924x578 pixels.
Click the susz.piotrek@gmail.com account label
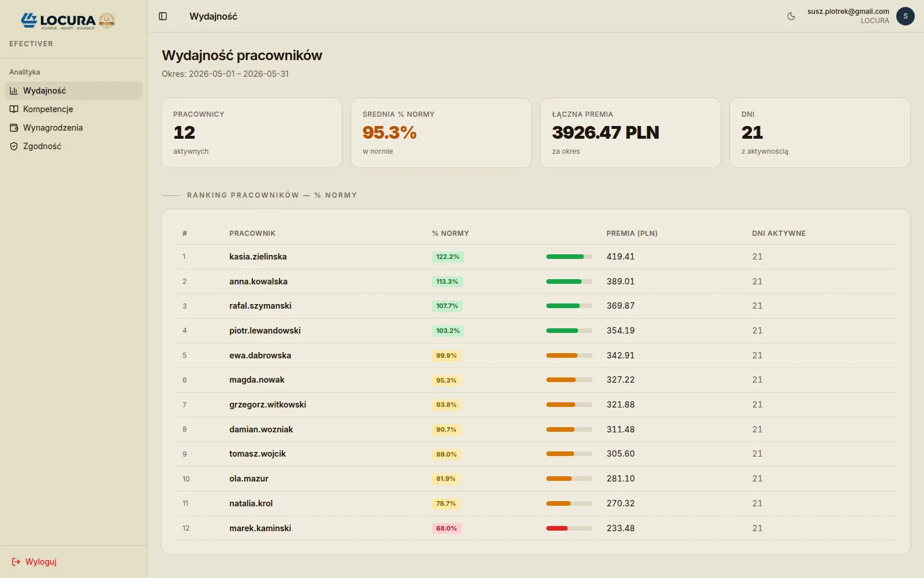[x=848, y=11]
